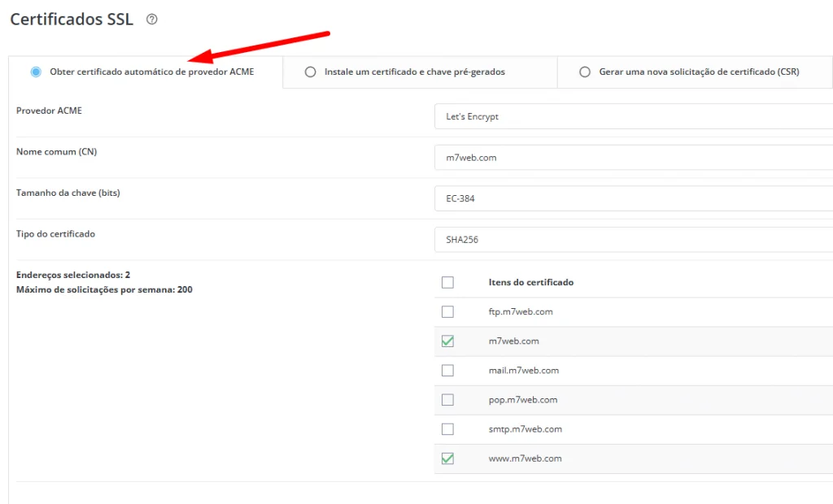Check the ftp.m7web.com checkbox
This screenshot has width=833, height=504.
[448, 311]
